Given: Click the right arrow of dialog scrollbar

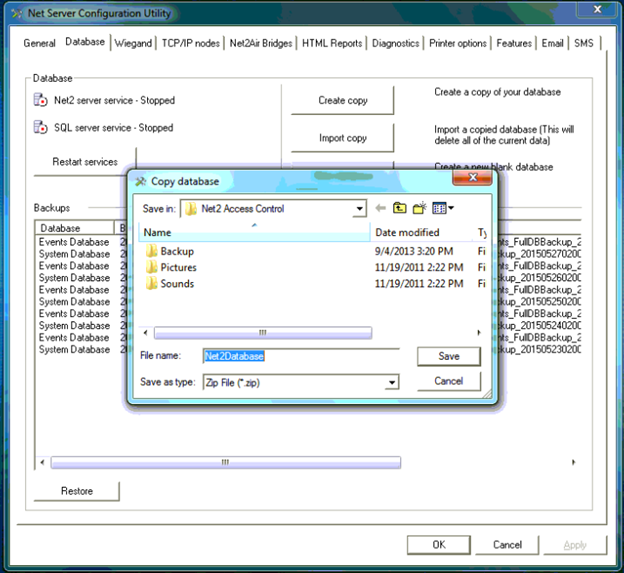Looking at the screenshot, I should 479,333.
